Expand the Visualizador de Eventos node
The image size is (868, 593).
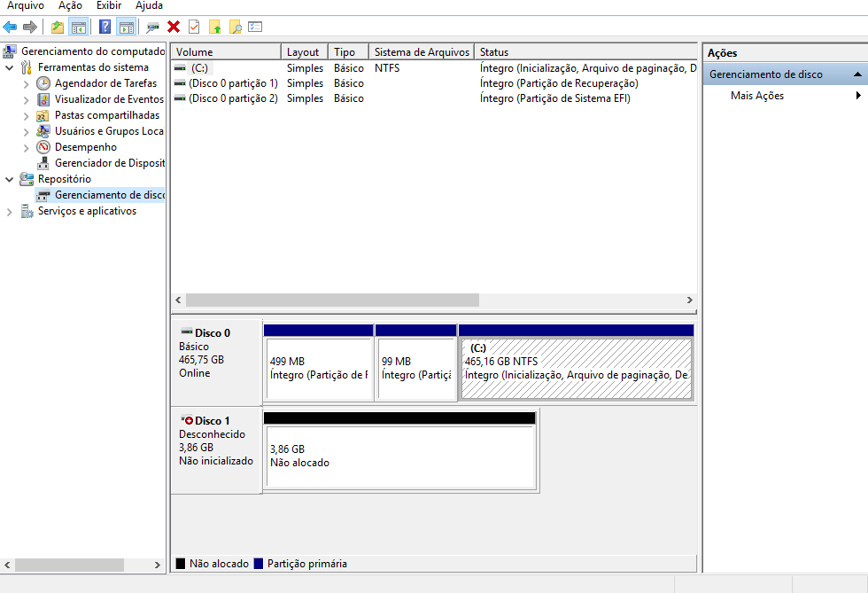[x=26, y=100]
